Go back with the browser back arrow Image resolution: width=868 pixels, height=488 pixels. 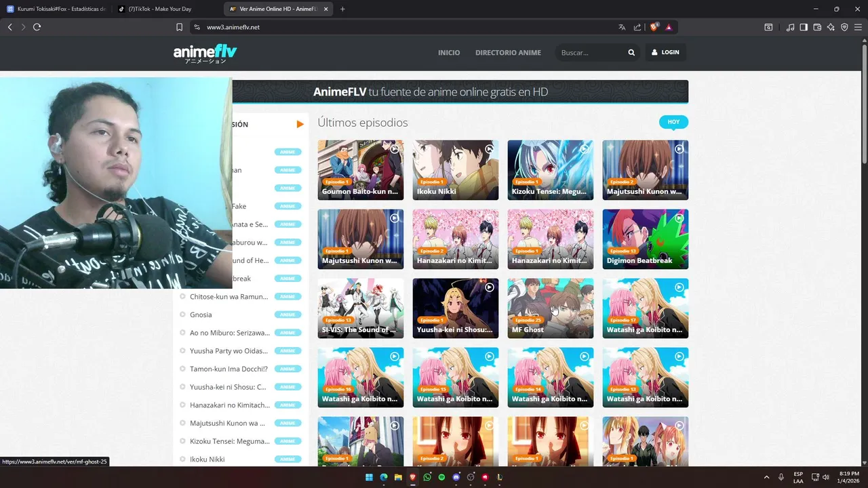(9, 27)
